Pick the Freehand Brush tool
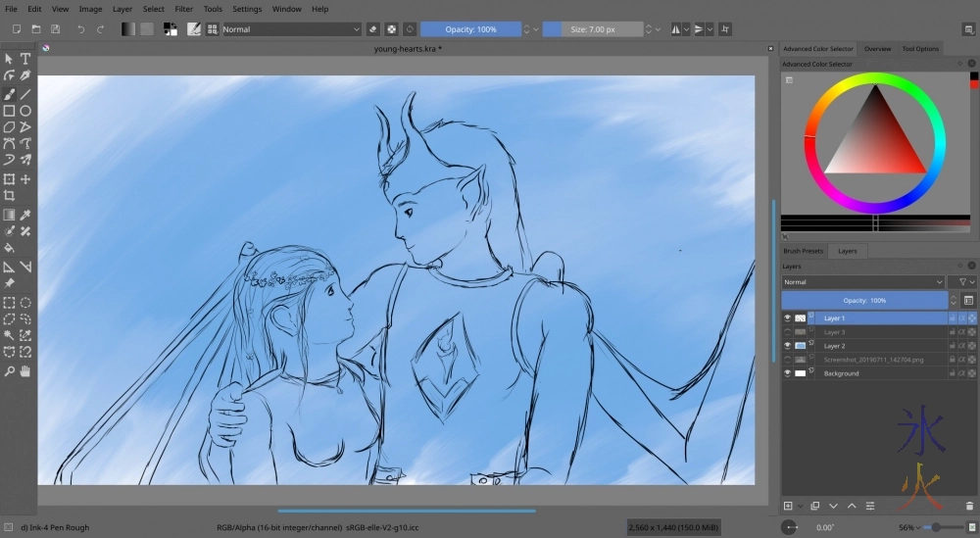Screen dimensions: 980x538 click(x=9, y=94)
